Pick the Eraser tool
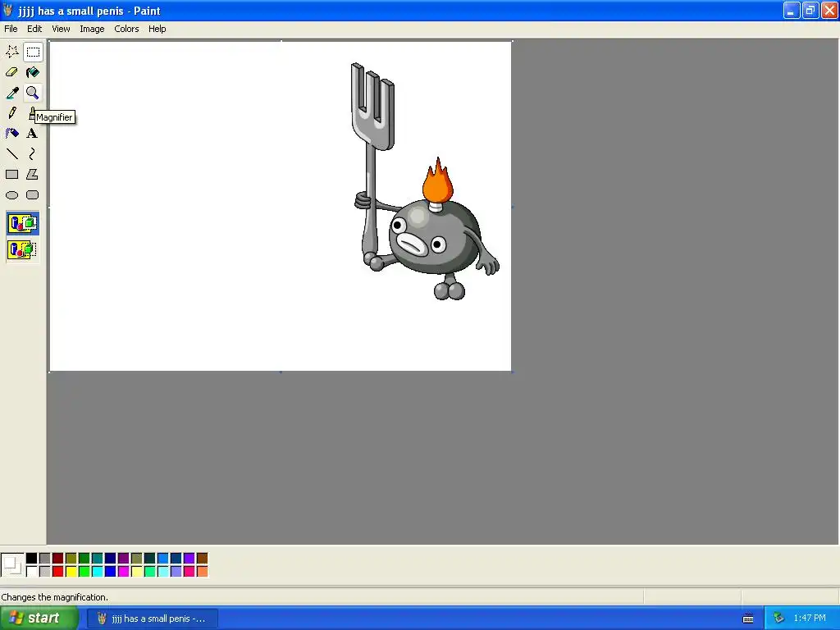 [12, 72]
